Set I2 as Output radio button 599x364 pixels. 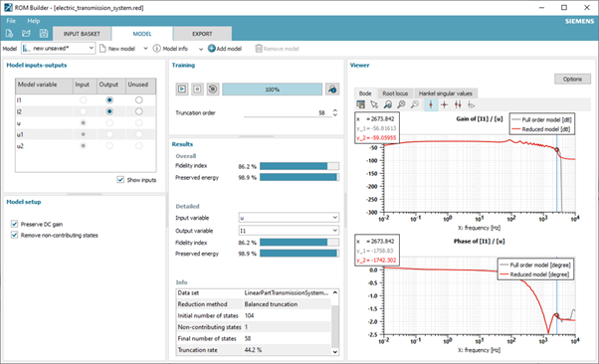click(109, 111)
